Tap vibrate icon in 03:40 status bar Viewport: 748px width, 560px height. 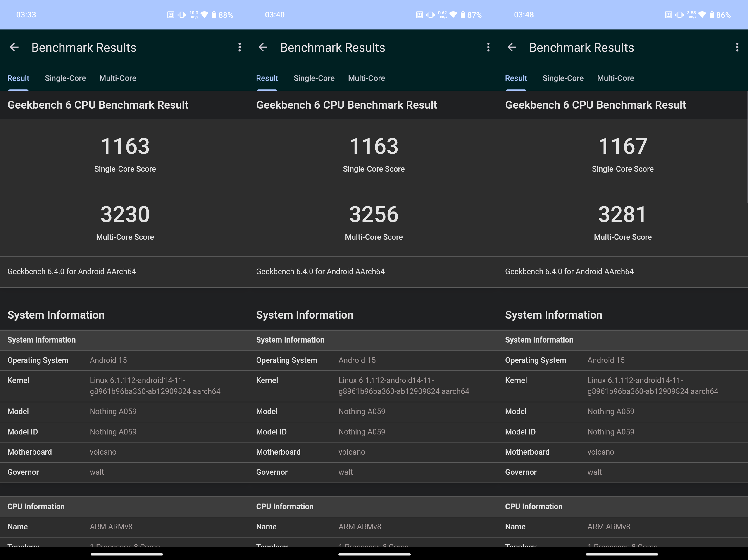coord(431,15)
